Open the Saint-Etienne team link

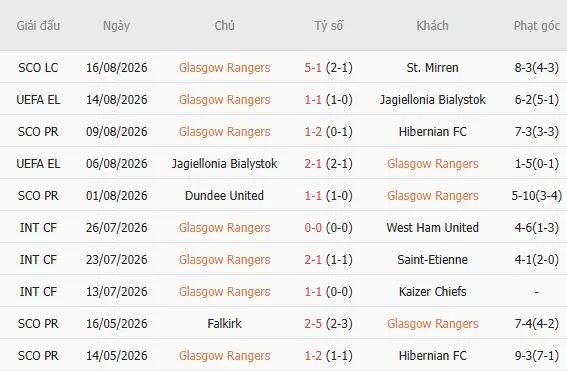click(x=432, y=260)
